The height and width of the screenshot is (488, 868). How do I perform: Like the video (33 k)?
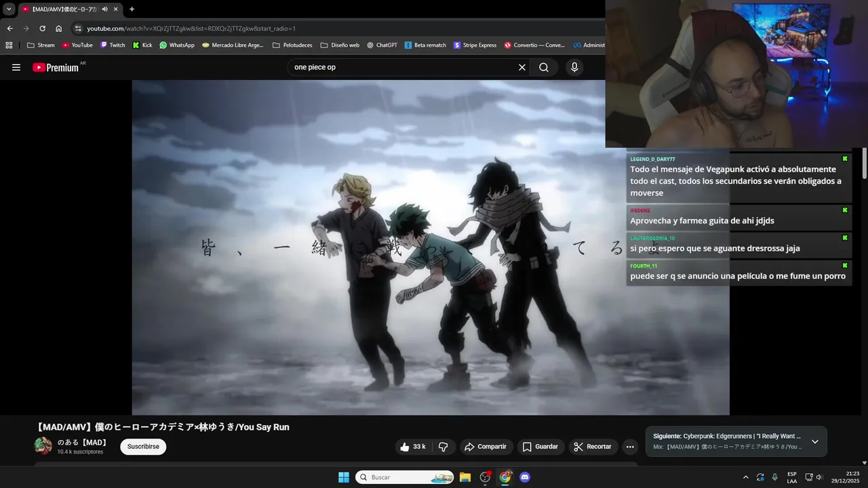pyautogui.click(x=413, y=447)
